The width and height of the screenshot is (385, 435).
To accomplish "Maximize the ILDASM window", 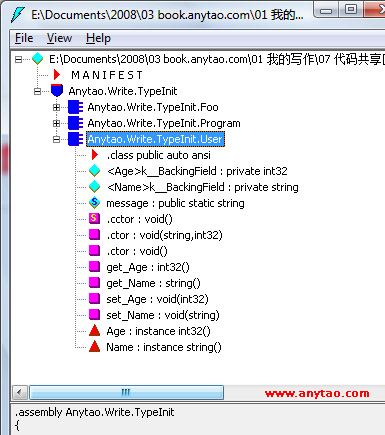I will click(x=351, y=10).
